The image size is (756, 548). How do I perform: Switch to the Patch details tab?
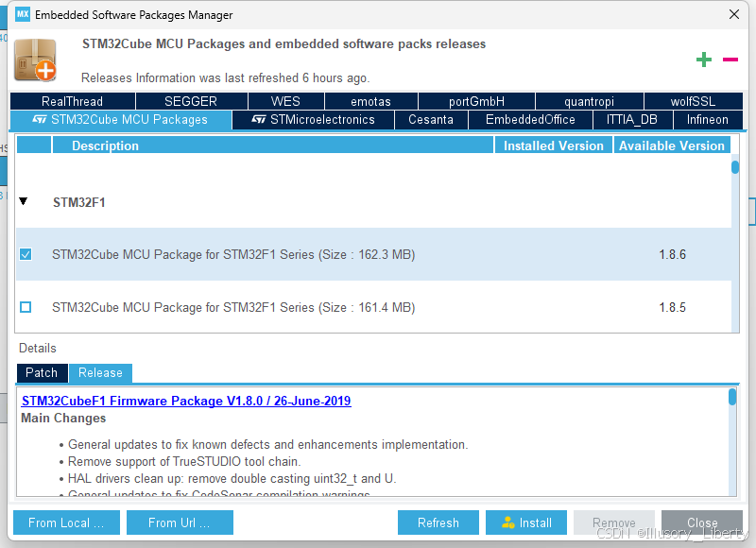[42, 373]
